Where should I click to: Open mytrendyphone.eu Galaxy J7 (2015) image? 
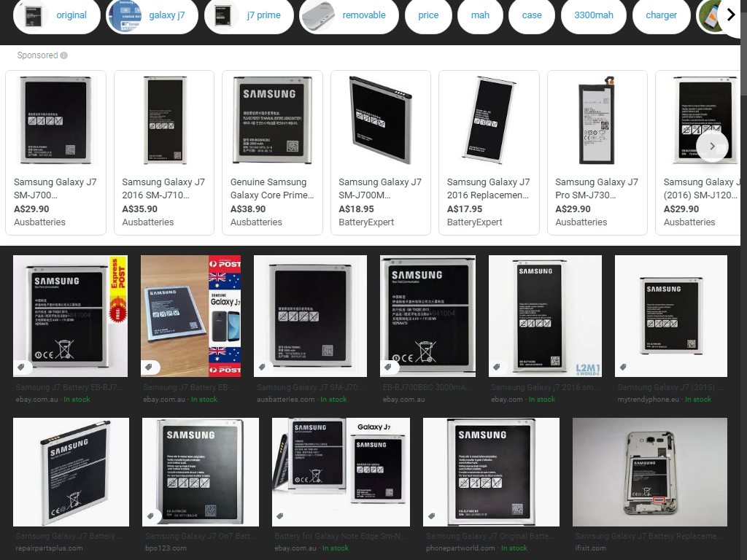tap(671, 316)
